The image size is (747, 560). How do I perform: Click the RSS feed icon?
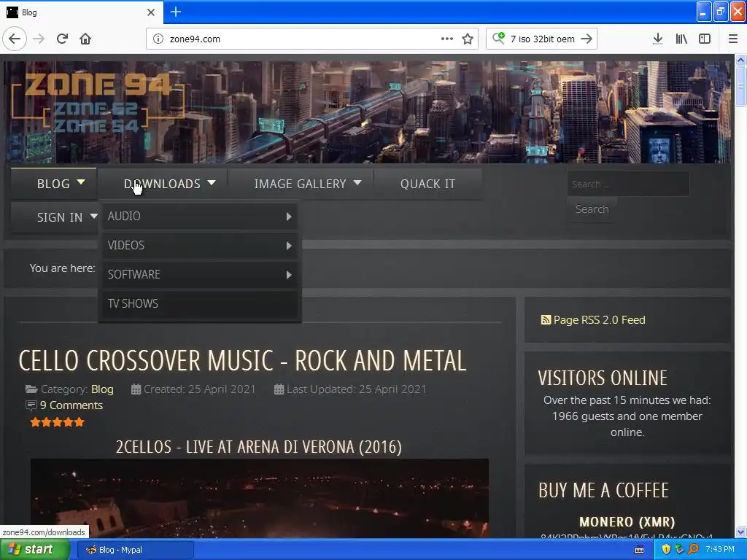click(x=546, y=320)
